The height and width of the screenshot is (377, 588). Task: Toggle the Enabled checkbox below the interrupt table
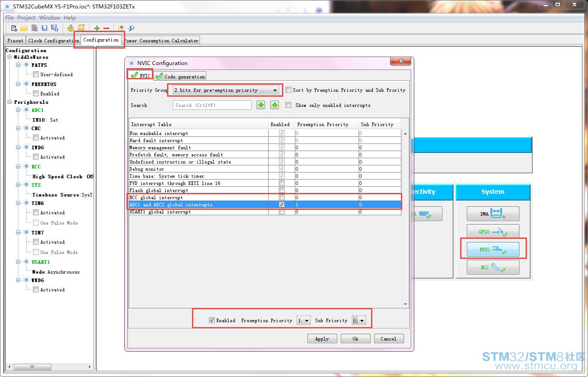coord(212,320)
